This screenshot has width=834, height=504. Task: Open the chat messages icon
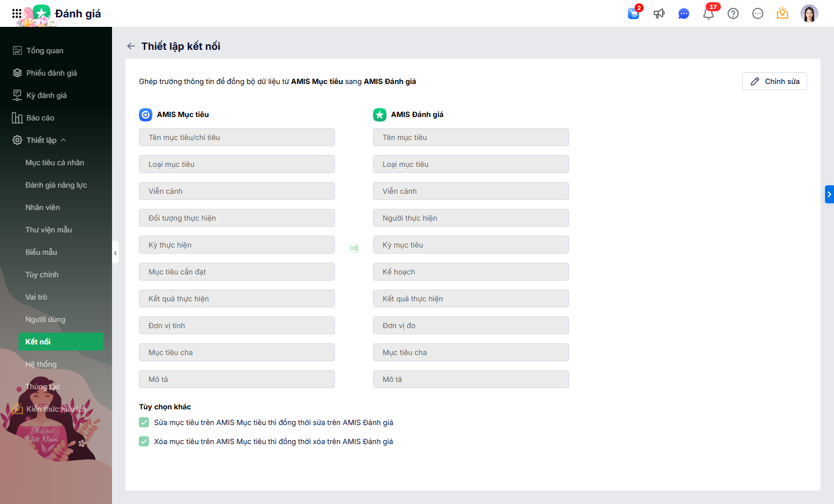click(x=683, y=13)
